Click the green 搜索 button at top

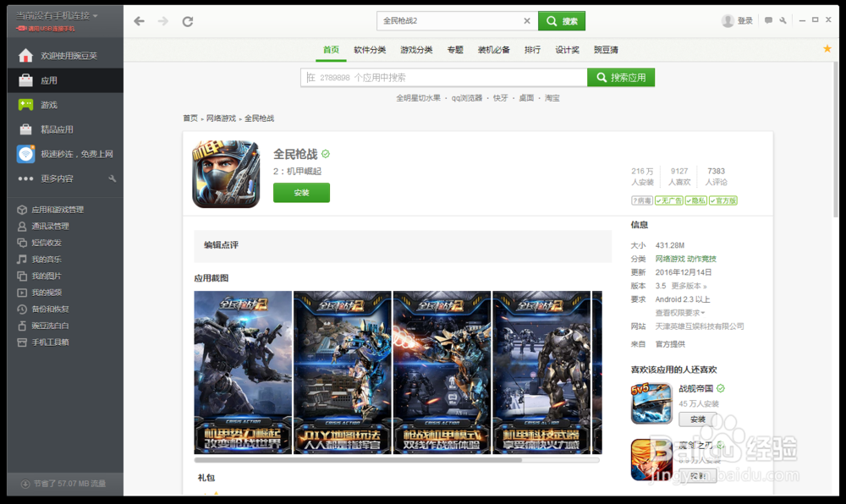pos(562,21)
